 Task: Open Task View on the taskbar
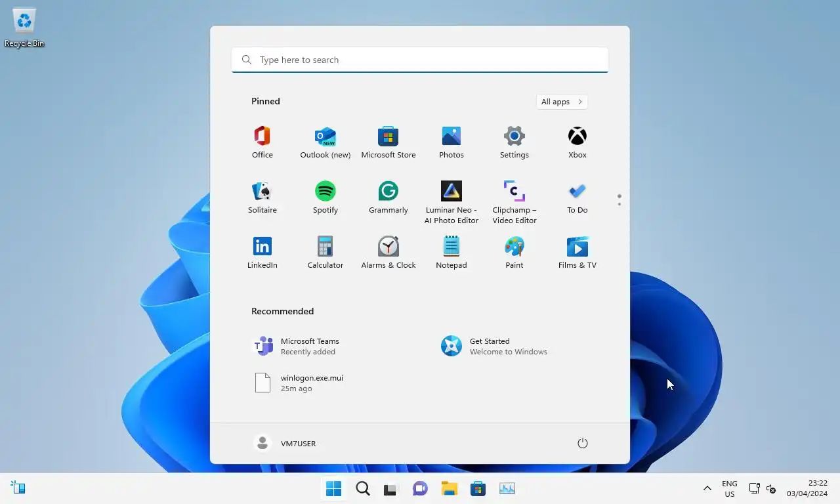tap(392, 488)
